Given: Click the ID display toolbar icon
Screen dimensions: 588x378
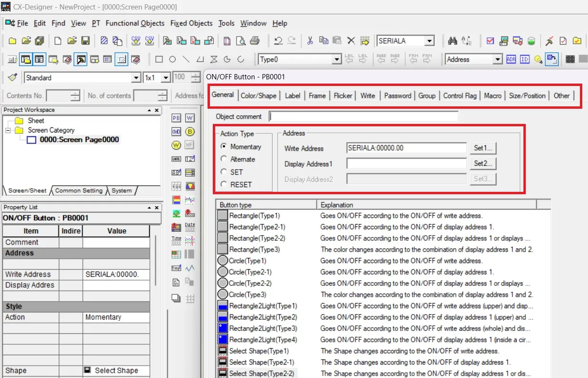Looking at the screenshot, I should [524, 59].
